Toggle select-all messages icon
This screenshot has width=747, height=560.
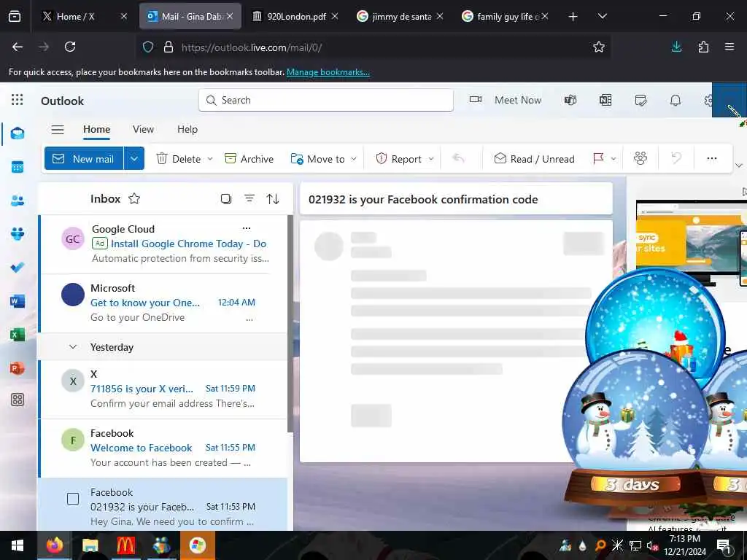[x=226, y=198]
